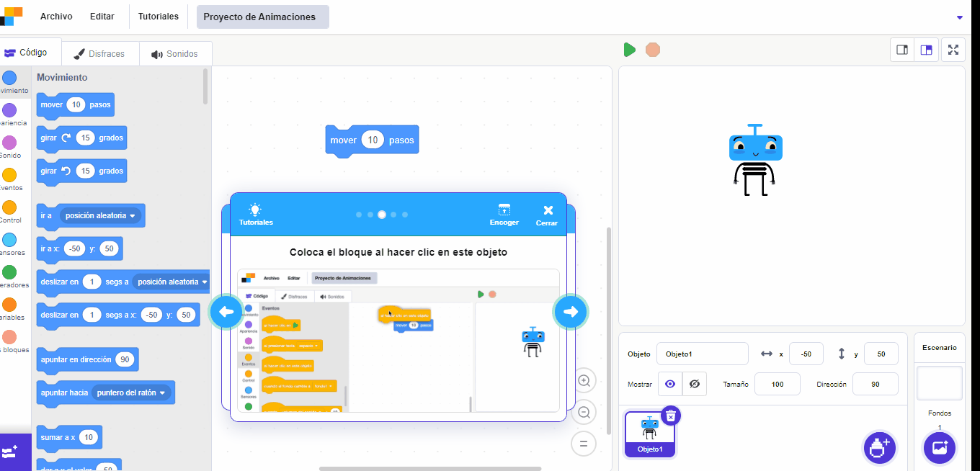Select the Escenario backdrop thumbnail
Screen dimensions: 980x471
[940, 382]
